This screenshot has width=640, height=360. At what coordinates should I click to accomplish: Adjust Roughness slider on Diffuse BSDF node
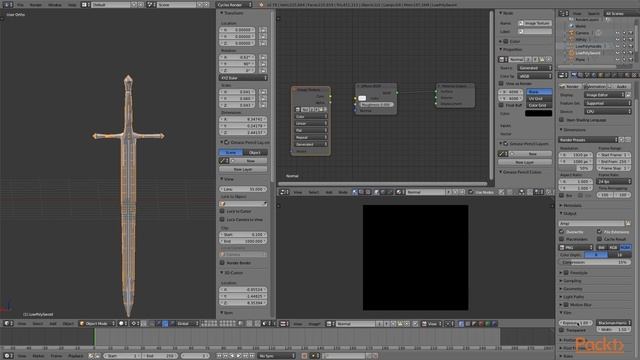[376, 105]
